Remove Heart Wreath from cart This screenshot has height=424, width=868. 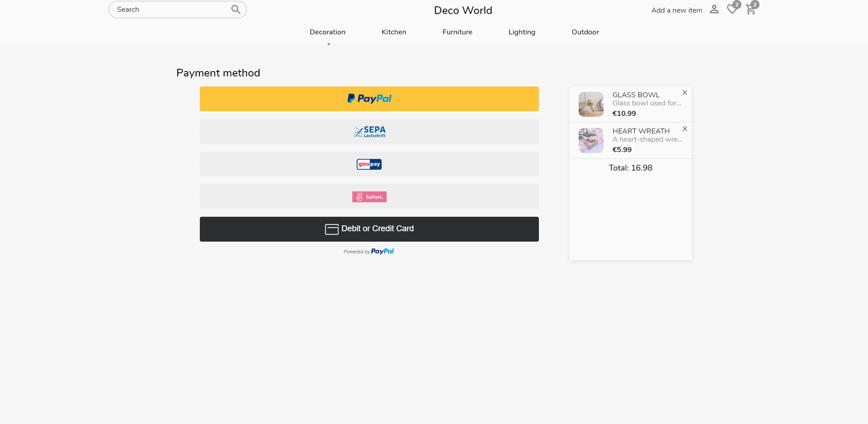point(685,129)
